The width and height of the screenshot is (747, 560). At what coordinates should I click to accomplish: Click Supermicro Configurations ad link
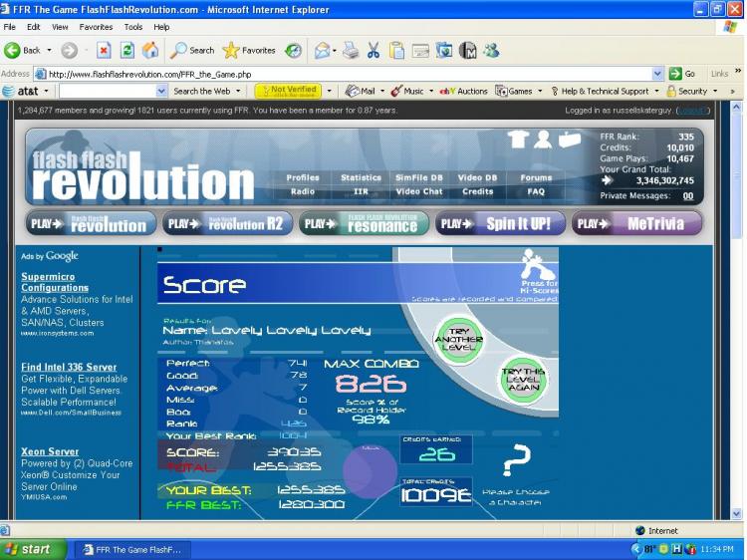point(55,282)
